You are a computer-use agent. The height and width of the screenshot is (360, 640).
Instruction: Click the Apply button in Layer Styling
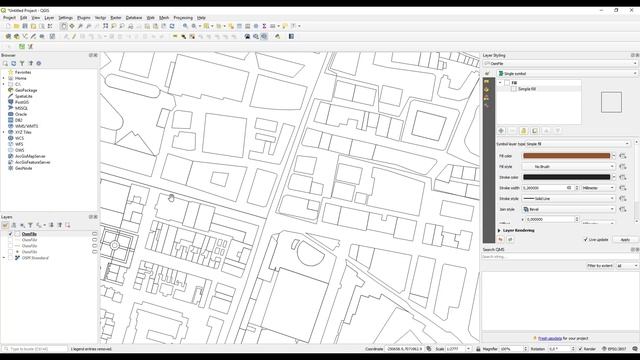tap(624, 240)
